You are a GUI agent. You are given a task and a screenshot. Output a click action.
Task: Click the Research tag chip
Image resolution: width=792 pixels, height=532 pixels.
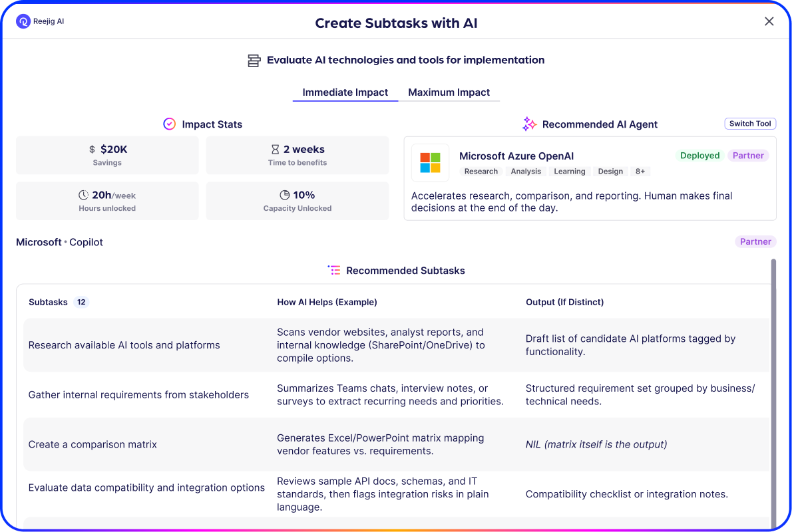click(x=481, y=172)
